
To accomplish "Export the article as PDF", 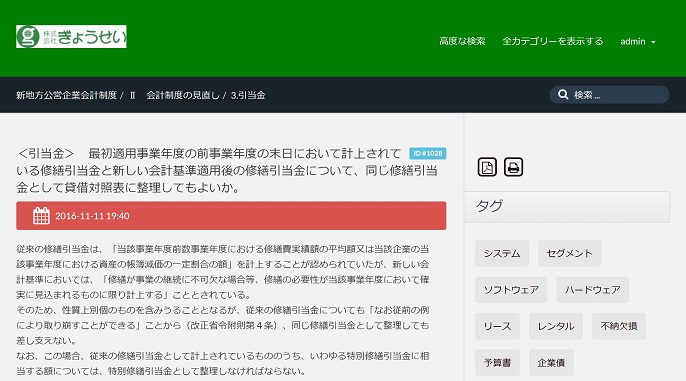I will pyautogui.click(x=487, y=167).
